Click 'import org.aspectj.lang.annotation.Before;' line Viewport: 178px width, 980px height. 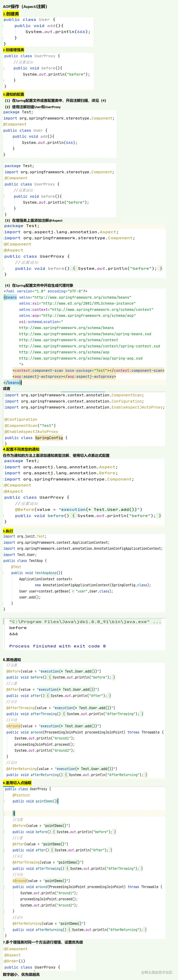click(x=61, y=473)
